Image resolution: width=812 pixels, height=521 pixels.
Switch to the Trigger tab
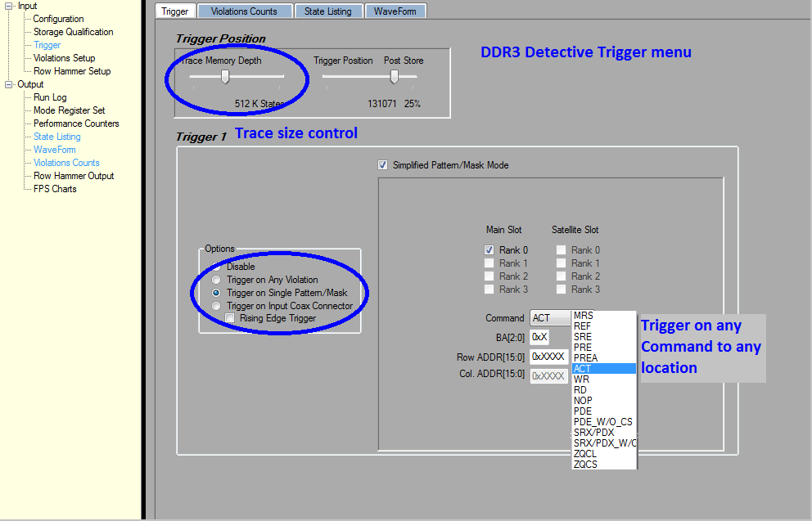tap(175, 11)
